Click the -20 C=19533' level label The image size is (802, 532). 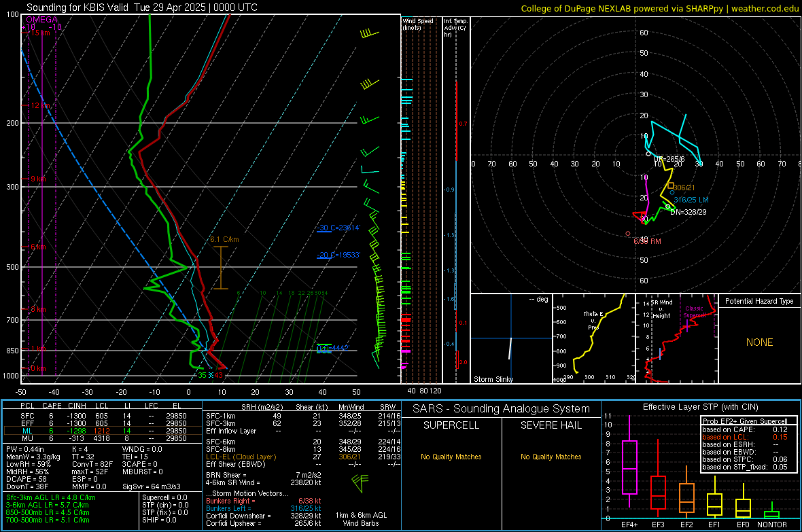tap(338, 255)
